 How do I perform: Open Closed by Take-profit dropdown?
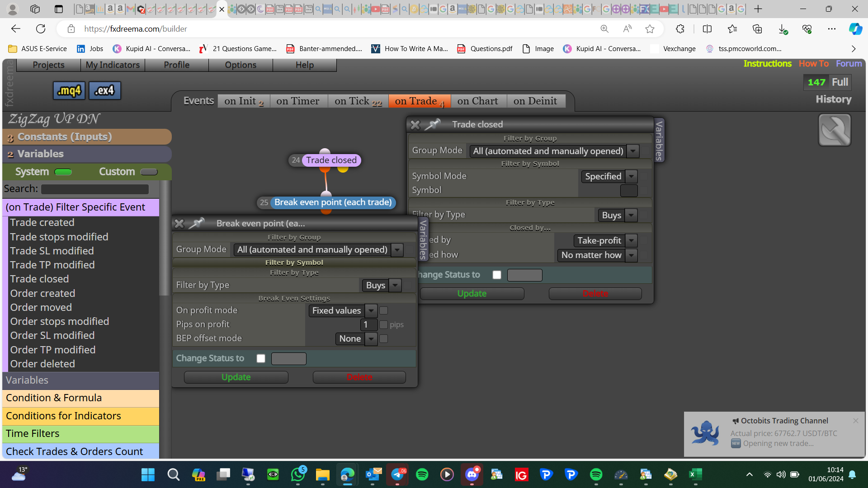605,240
